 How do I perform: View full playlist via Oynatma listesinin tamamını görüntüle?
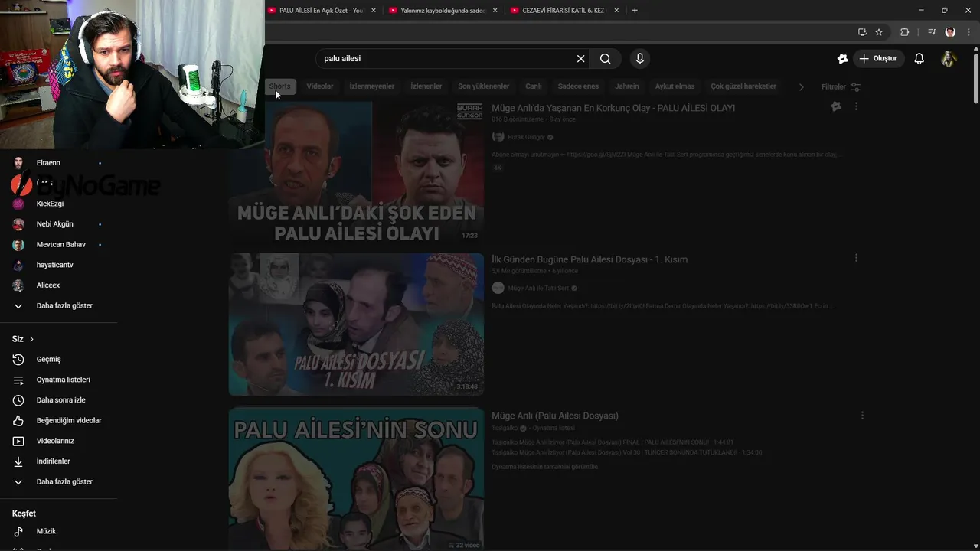point(544,467)
